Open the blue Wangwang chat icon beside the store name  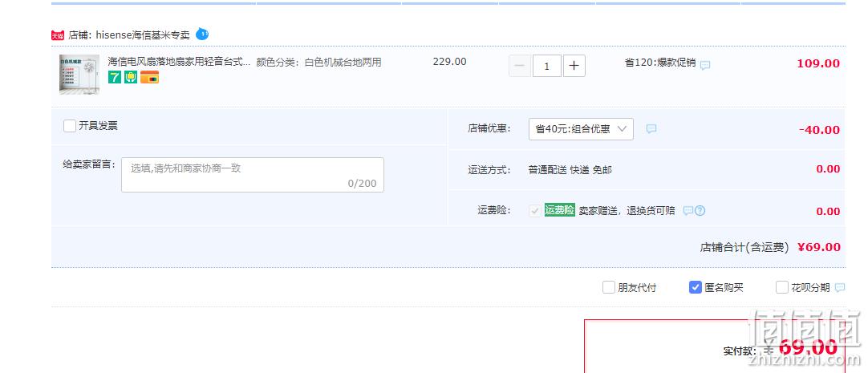pyautogui.click(x=202, y=34)
